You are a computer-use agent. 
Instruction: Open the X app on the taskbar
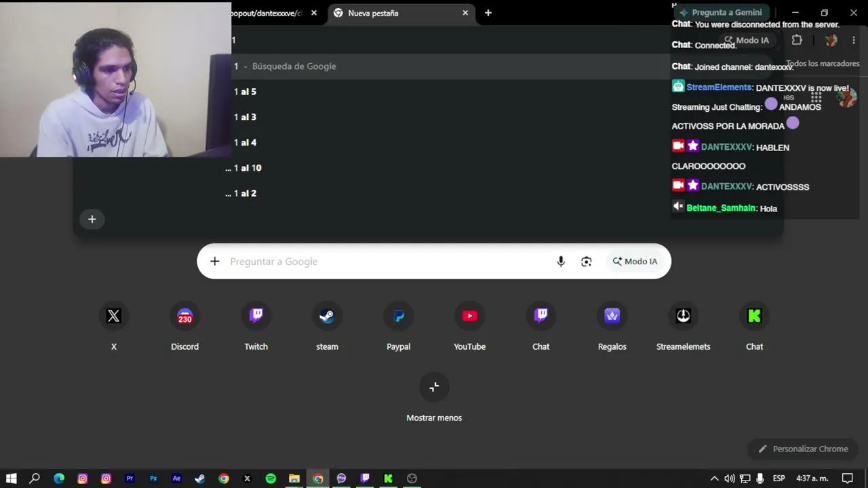tap(247, 479)
